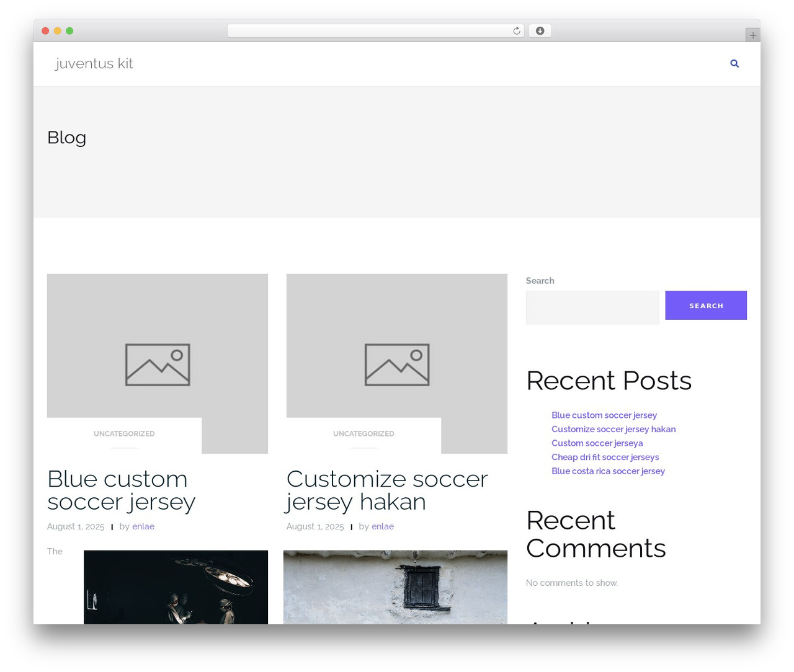Focus the browser address bar

[375, 31]
